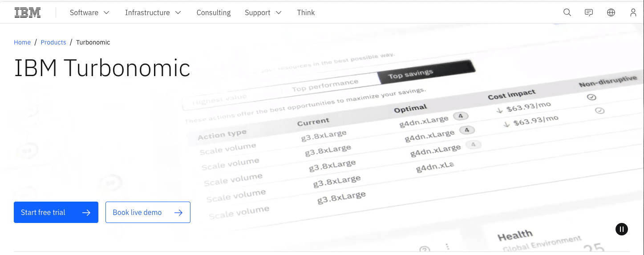
Task: Go to Products breadcrumb link
Action: [x=53, y=42]
